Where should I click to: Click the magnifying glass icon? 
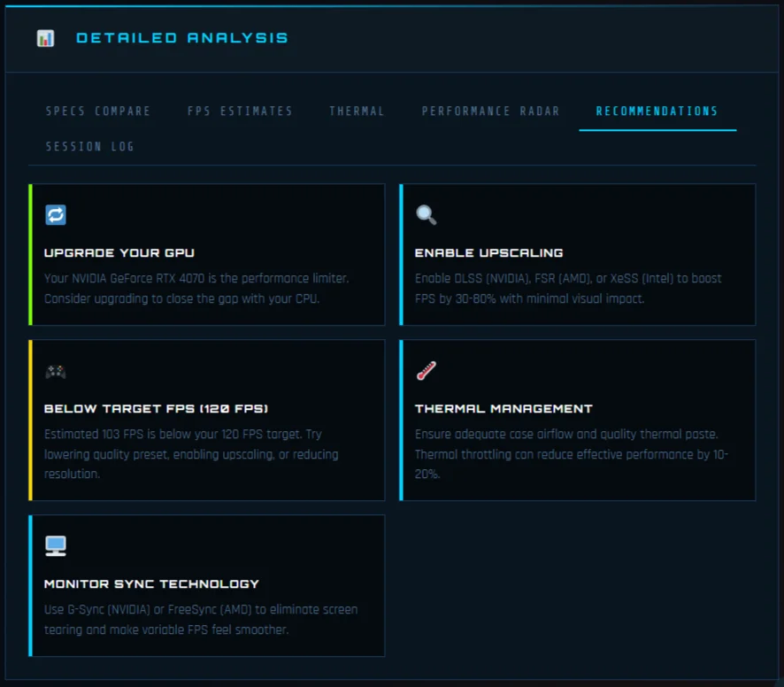pos(427,215)
